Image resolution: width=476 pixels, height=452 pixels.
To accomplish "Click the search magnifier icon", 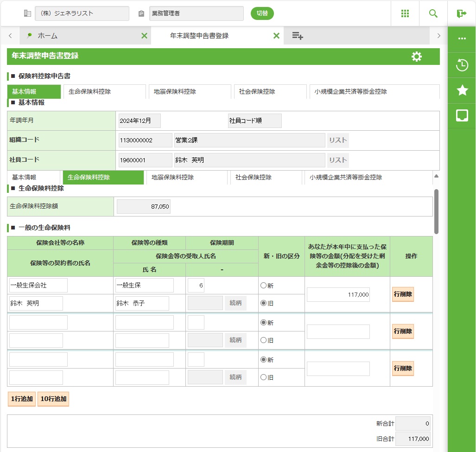I will pos(433,13).
